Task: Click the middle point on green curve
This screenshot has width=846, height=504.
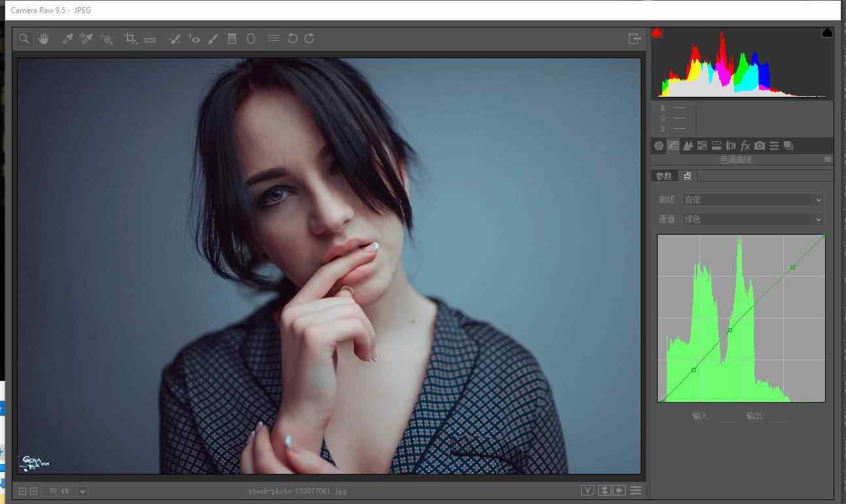Action: (x=730, y=330)
